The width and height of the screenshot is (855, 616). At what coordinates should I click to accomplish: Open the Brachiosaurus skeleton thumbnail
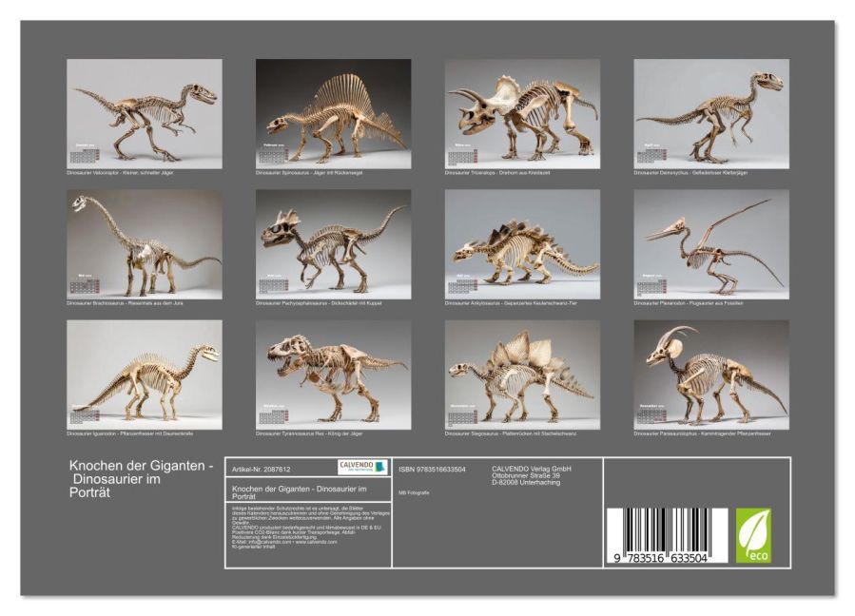(x=145, y=244)
